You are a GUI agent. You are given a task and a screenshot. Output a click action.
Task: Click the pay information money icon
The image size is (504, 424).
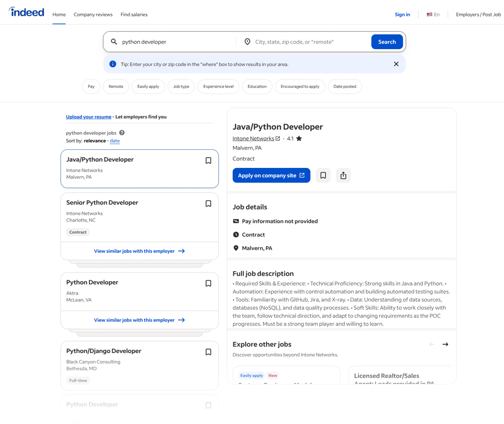[x=236, y=221]
